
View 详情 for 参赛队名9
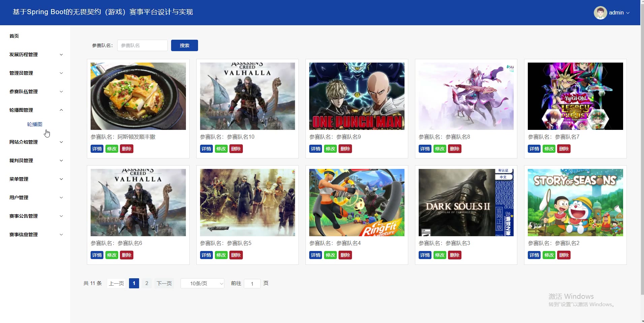316,149
